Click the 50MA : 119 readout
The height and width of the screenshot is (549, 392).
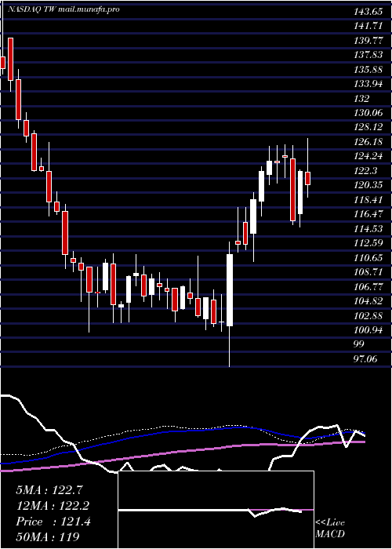pos(47,536)
